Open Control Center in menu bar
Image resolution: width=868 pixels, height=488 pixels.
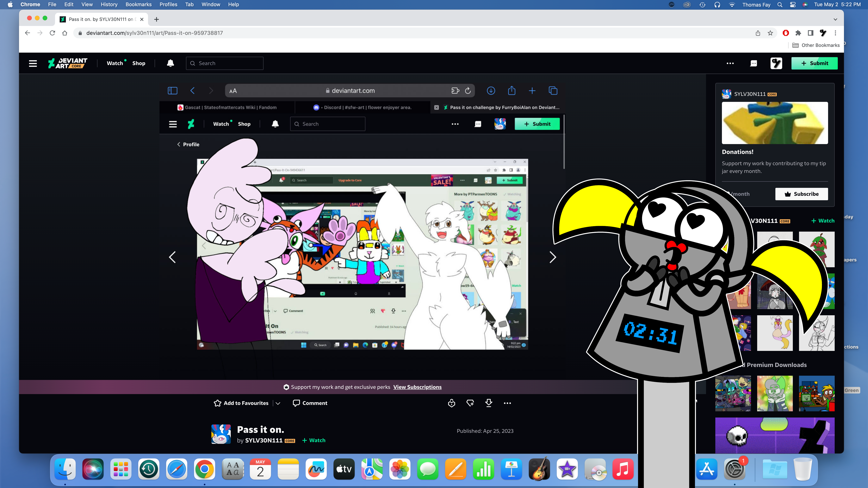coord(792,4)
